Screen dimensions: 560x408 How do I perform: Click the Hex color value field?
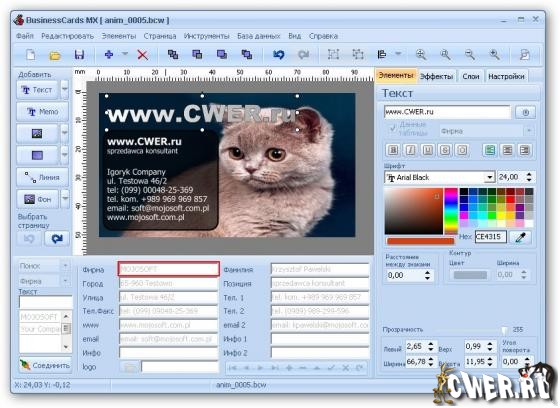pos(490,237)
